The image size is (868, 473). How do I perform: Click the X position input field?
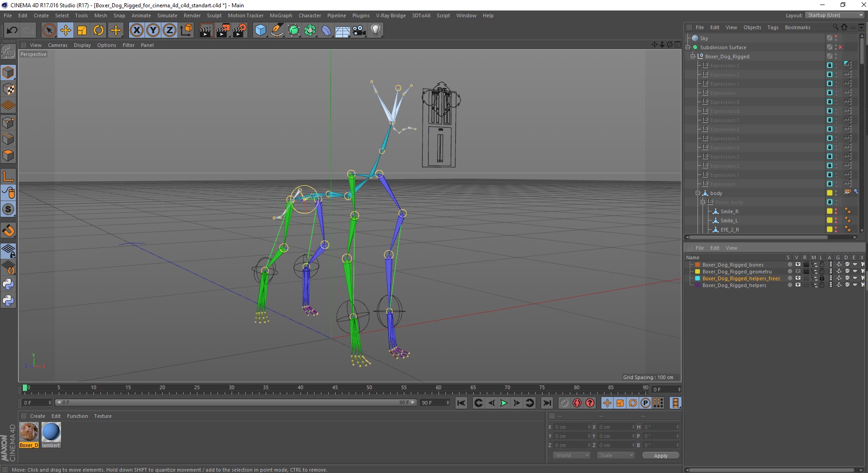click(572, 427)
